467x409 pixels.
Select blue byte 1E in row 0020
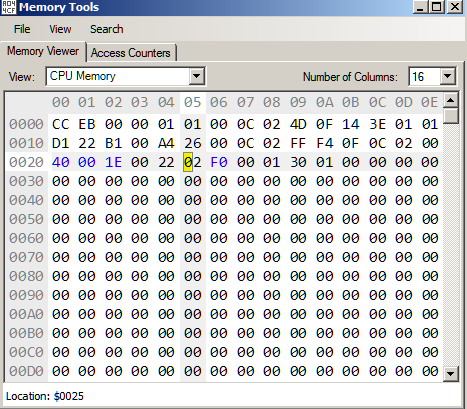(113, 162)
